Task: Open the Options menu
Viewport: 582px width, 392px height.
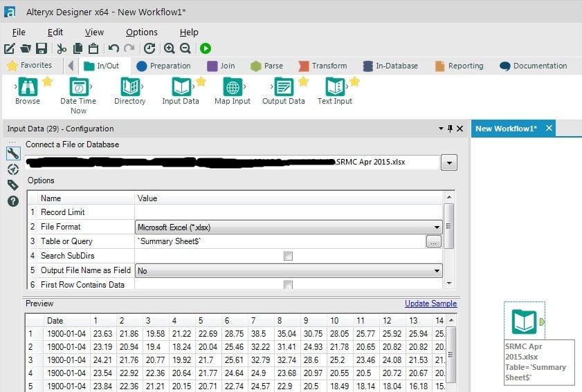Action: coord(142,32)
